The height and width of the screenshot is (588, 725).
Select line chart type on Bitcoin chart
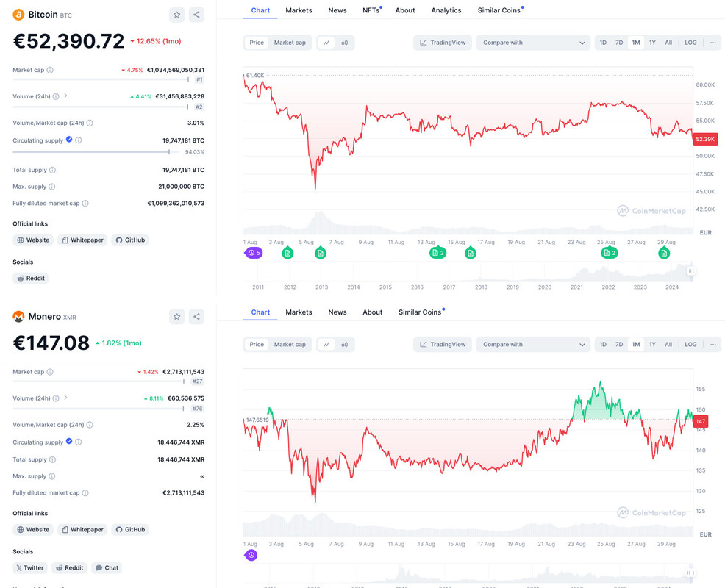326,43
